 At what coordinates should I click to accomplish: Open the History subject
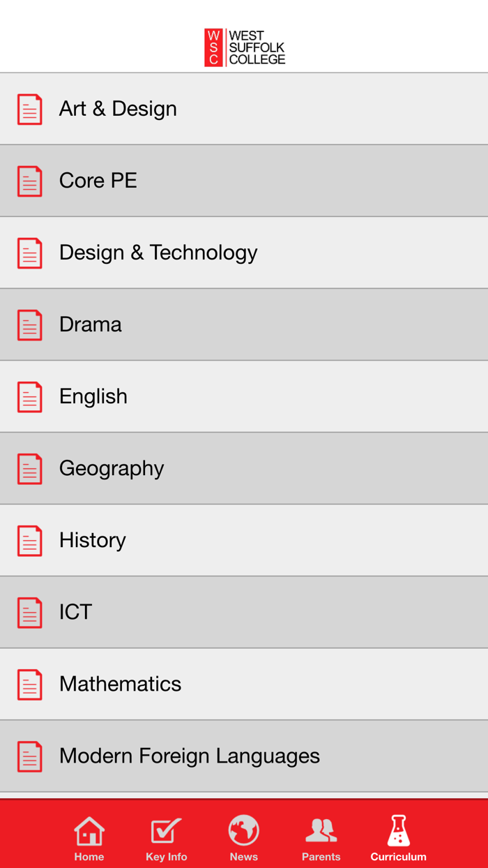(x=93, y=540)
